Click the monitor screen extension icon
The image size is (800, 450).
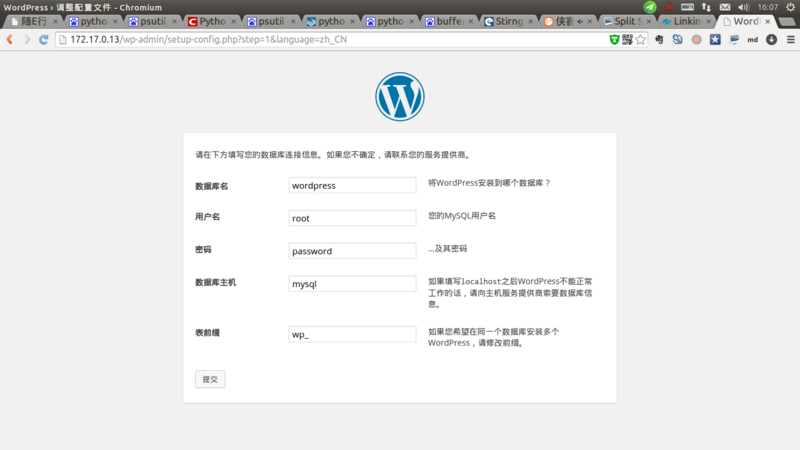click(734, 39)
